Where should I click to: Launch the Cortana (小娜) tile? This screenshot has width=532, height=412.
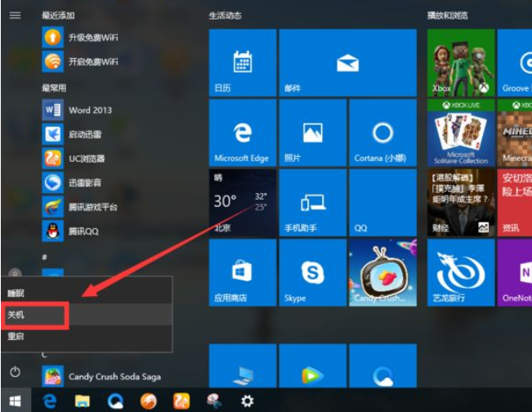point(382,134)
